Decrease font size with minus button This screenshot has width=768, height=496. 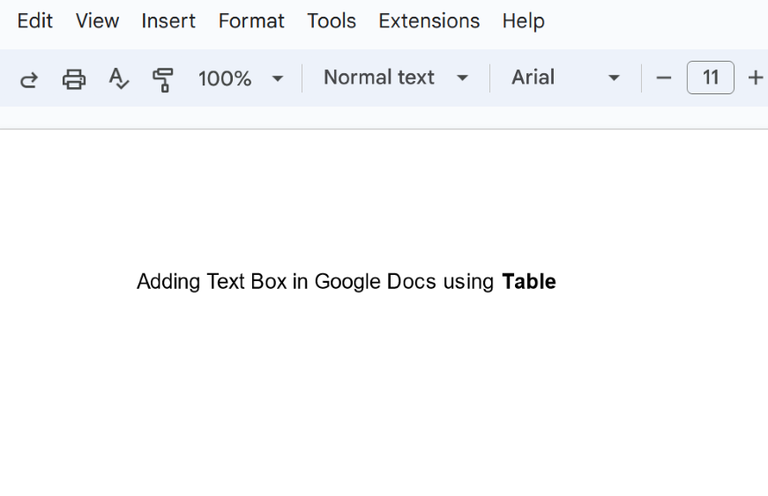pyautogui.click(x=664, y=78)
